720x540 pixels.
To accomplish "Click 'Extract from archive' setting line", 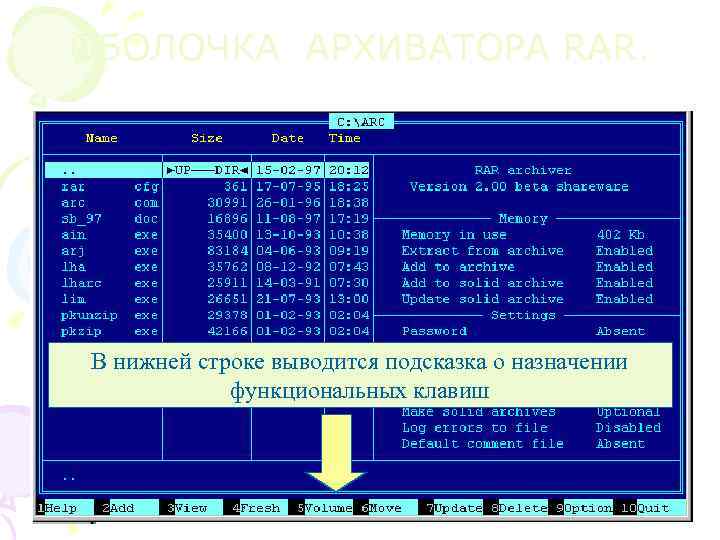I will click(x=527, y=251).
